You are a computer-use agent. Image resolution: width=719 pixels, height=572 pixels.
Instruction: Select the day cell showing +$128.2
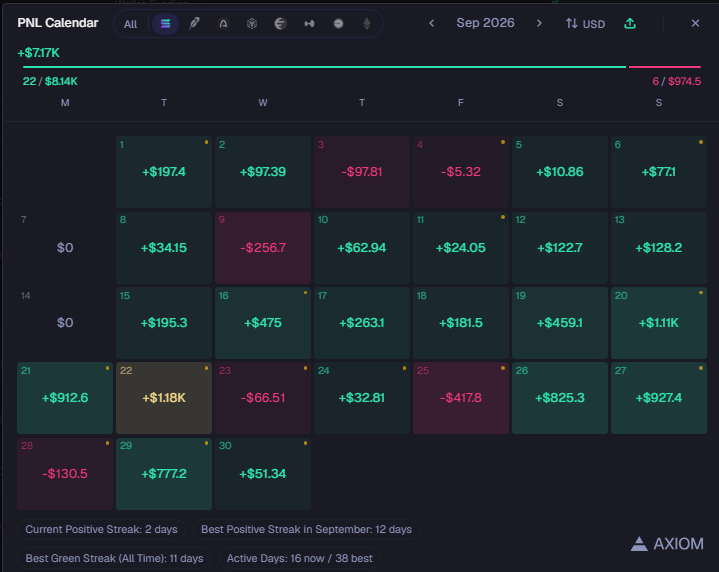659,248
